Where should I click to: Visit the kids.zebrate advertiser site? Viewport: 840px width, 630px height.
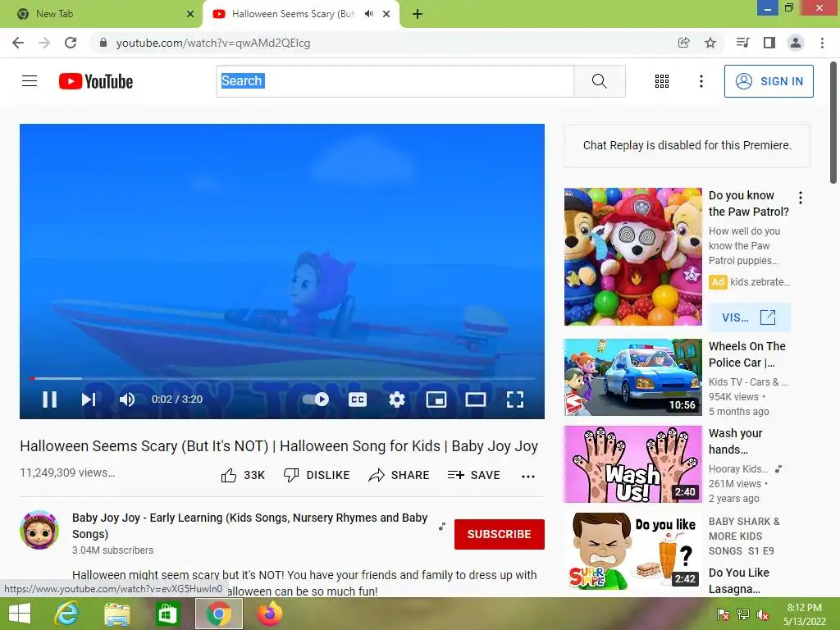pyautogui.click(x=749, y=317)
